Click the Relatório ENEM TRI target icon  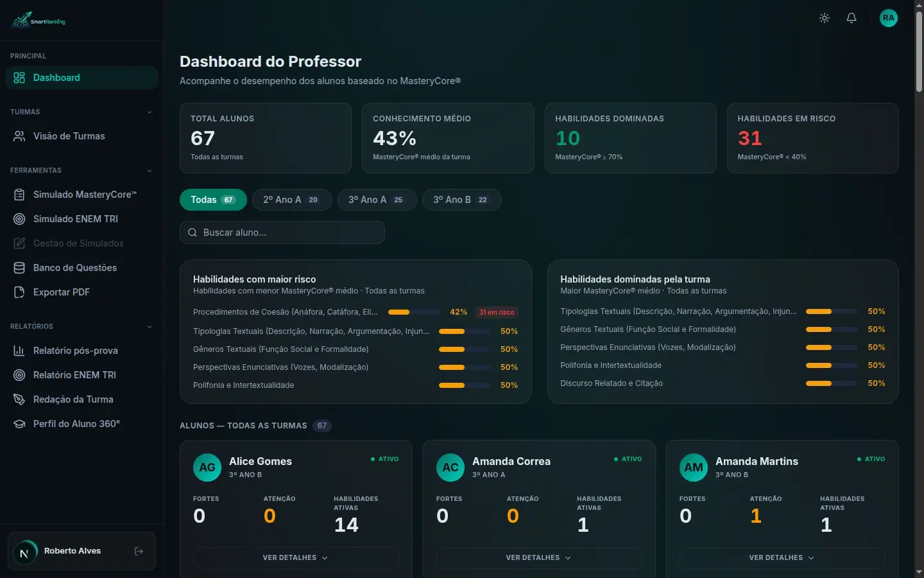pos(19,375)
